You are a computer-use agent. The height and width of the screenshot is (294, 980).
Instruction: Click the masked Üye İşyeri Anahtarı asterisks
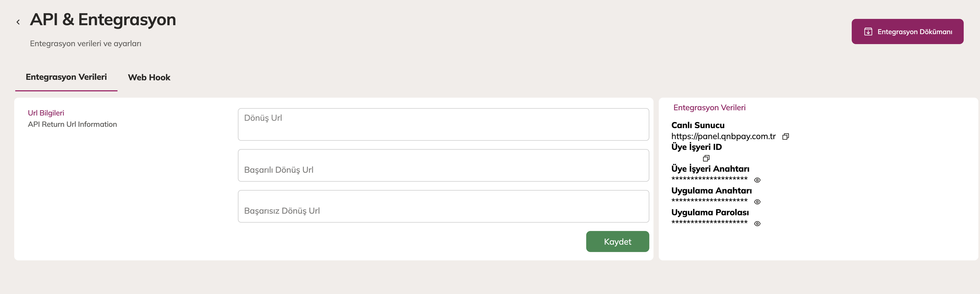point(709,179)
